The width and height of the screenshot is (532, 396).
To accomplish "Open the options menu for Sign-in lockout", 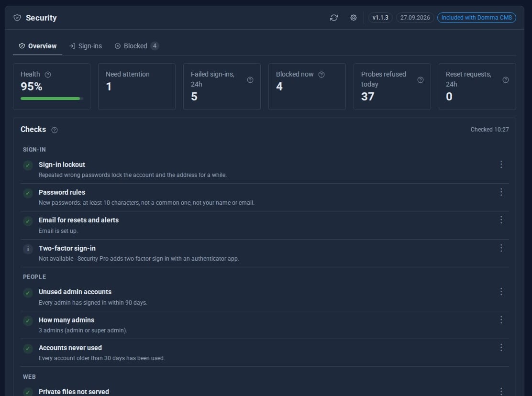I will coord(501,165).
